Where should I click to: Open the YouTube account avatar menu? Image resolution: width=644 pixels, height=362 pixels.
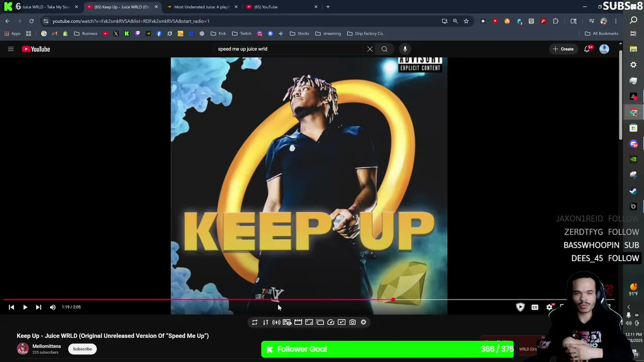pyautogui.click(x=604, y=49)
